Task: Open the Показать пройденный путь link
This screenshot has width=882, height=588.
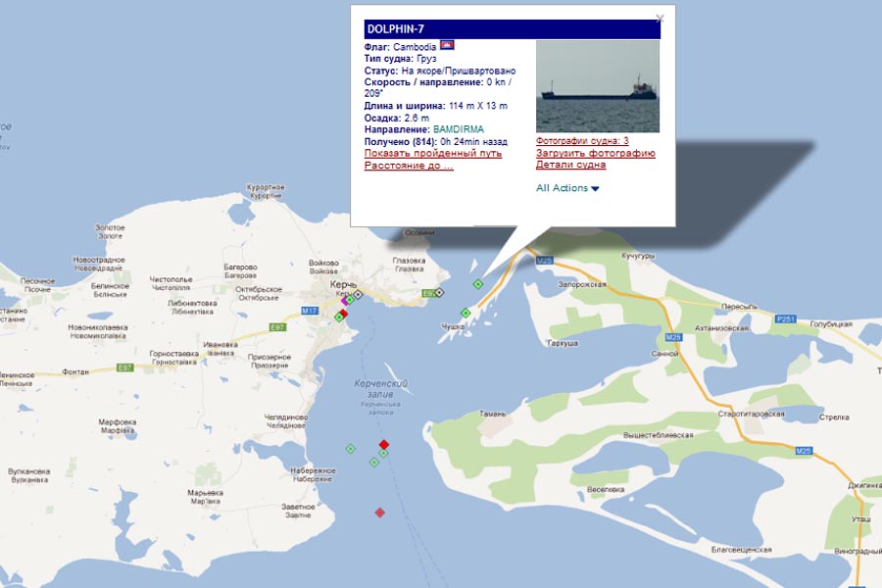Action: coord(432,154)
